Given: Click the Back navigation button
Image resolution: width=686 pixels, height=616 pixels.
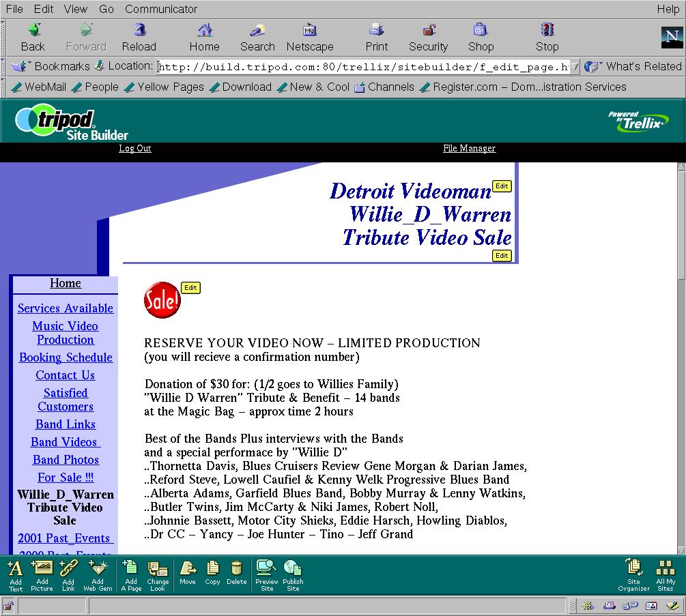Looking at the screenshot, I should [33, 38].
